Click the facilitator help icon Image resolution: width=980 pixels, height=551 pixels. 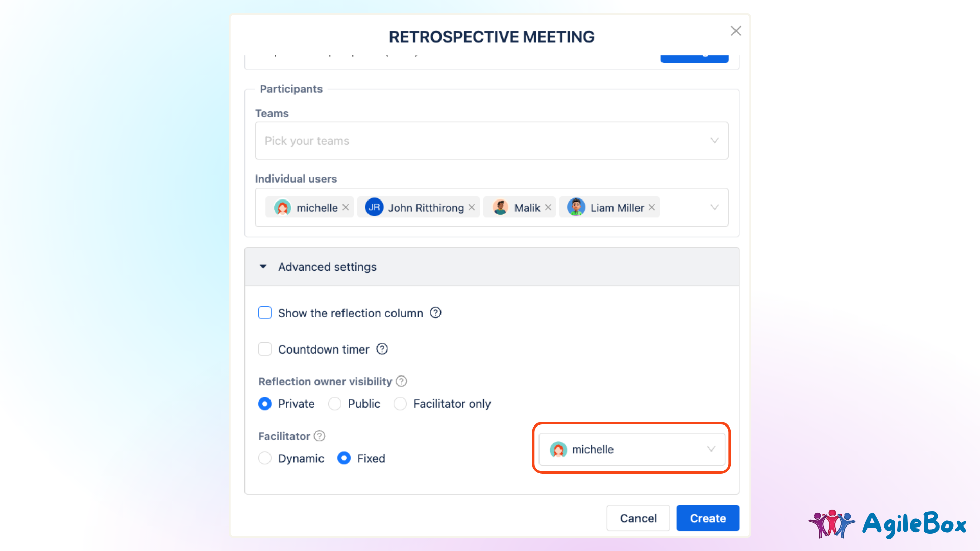tap(321, 436)
